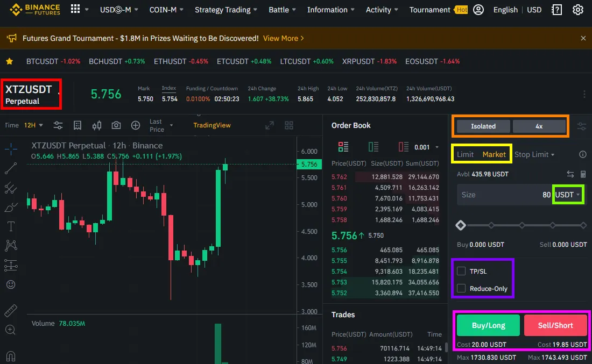This screenshot has width=592, height=364.
Task: Select the pattern drawing tool
Action: coord(11,246)
